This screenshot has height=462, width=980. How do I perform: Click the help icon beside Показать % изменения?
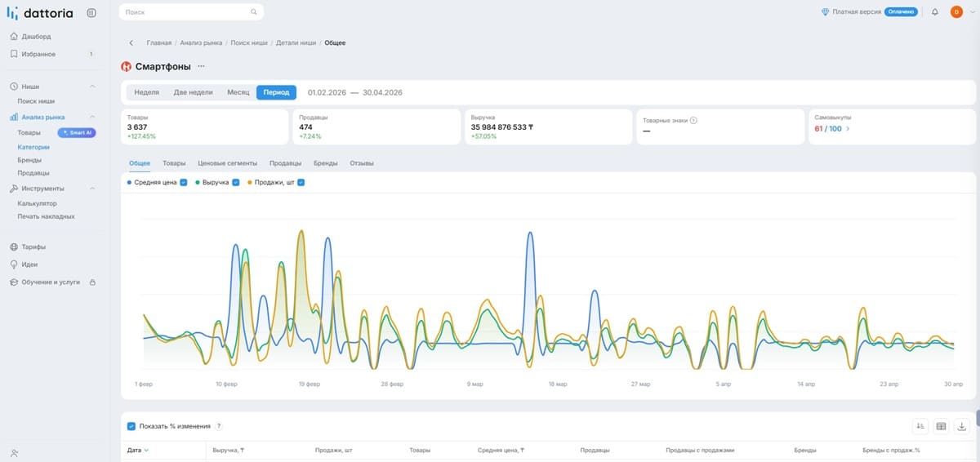(x=218, y=426)
